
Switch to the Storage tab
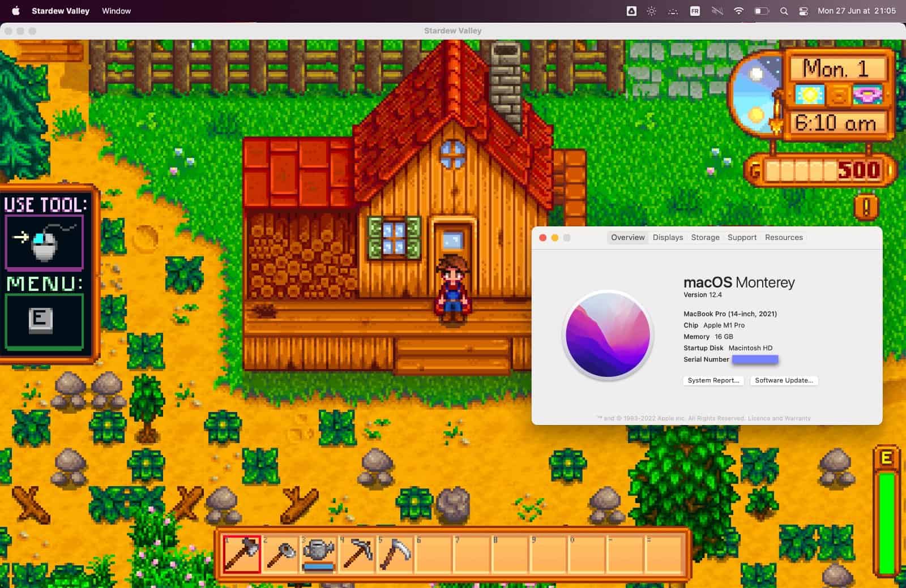click(705, 237)
